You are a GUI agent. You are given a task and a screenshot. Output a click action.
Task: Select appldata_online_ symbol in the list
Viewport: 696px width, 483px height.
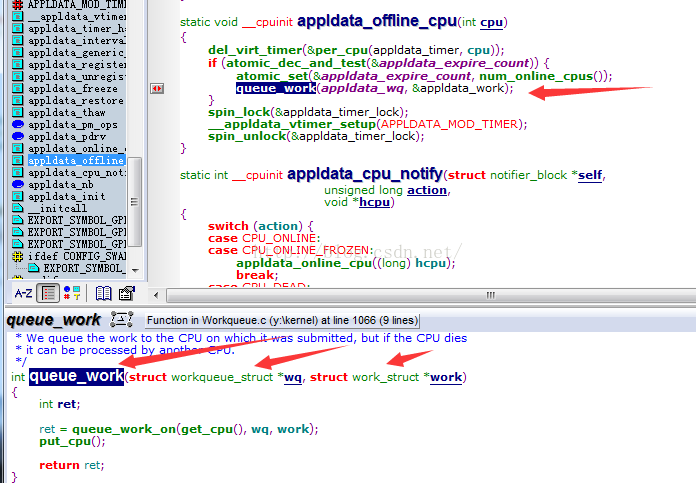pyautogui.click(x=76, y=148)
